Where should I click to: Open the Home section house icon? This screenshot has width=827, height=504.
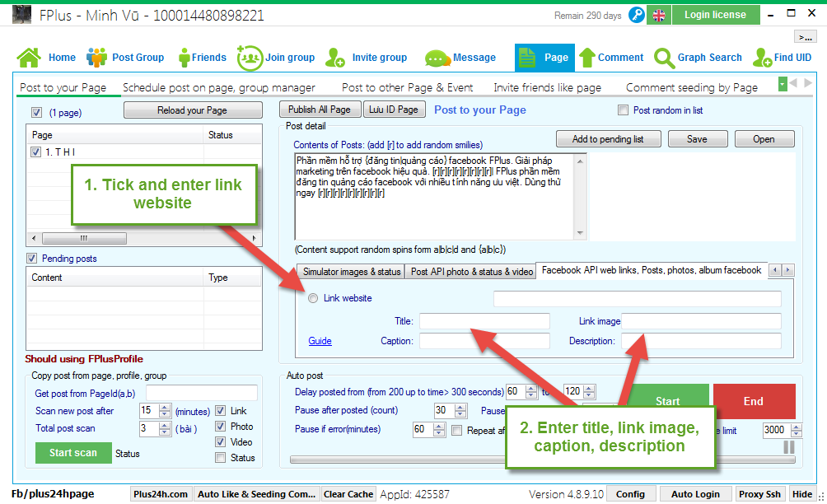pyautogui.click(x=29, y=58)
